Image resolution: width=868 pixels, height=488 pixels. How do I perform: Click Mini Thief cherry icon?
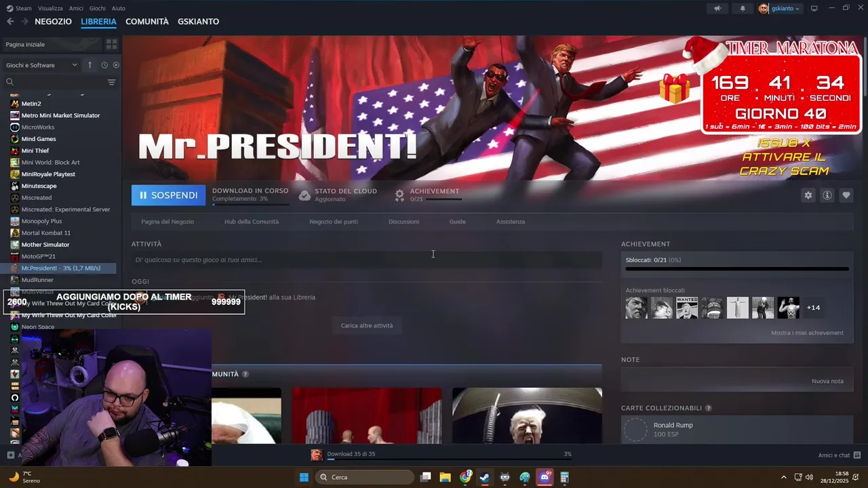15,150
